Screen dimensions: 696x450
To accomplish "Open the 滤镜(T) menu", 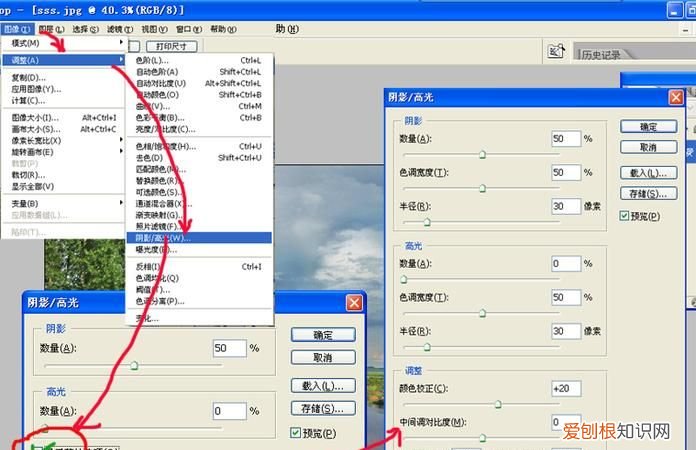I will pyautogui.click(x=120, y=29).
